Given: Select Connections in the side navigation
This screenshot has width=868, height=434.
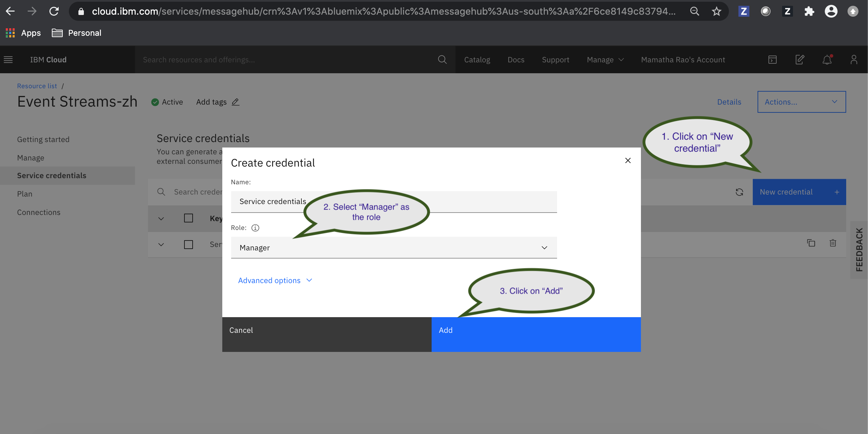Looking at the screenshot, I should 39,212.
